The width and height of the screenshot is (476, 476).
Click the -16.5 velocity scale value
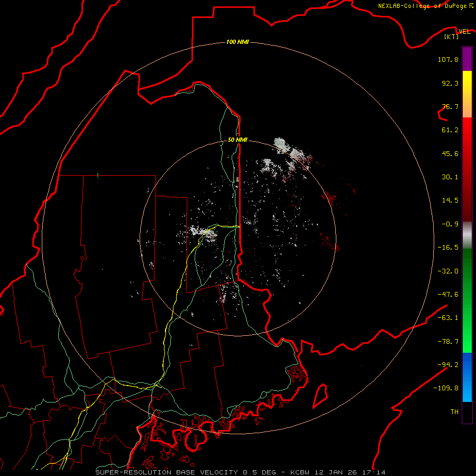coord(448,248)
